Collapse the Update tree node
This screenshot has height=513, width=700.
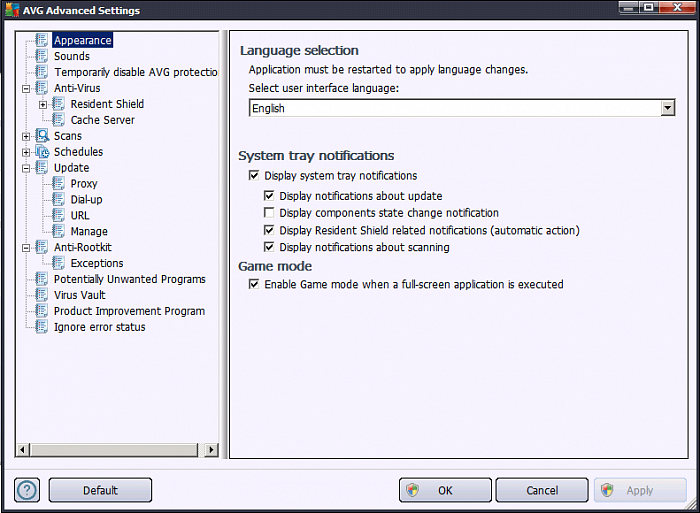tap(26, 168)
